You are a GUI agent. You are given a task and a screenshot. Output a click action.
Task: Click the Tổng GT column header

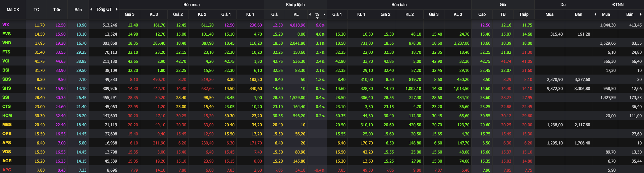(104, 9)
